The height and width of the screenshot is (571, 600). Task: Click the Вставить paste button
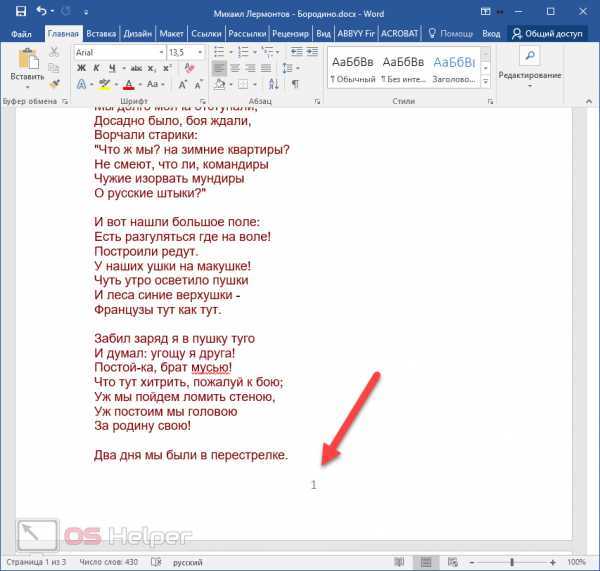pyautogui.click(x=26, y=66)
